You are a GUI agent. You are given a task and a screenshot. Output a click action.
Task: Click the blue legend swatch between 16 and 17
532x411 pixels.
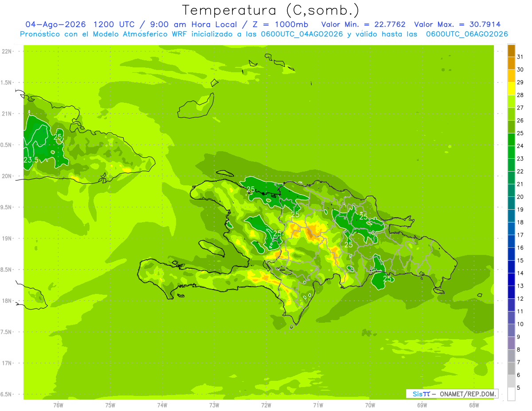511,241
